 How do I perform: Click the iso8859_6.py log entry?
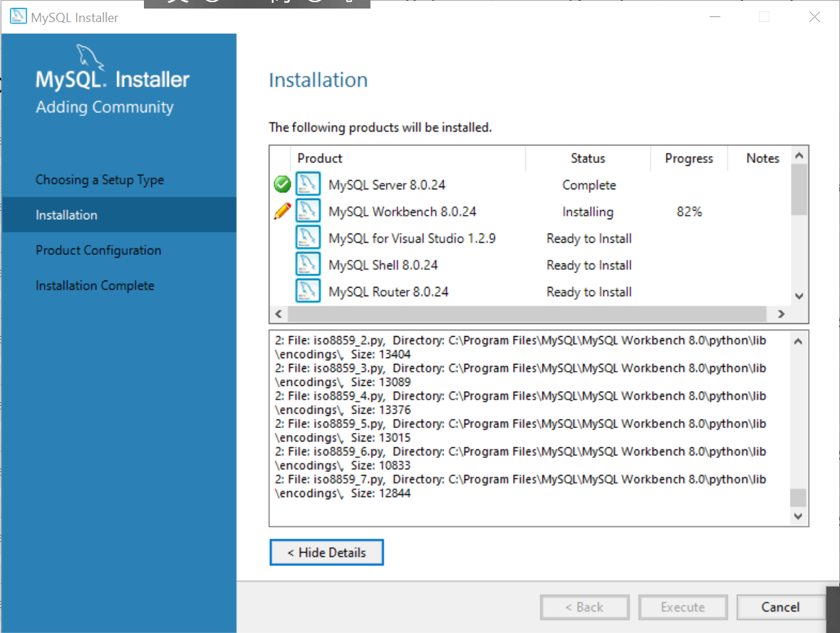click(x=520, y=459)
